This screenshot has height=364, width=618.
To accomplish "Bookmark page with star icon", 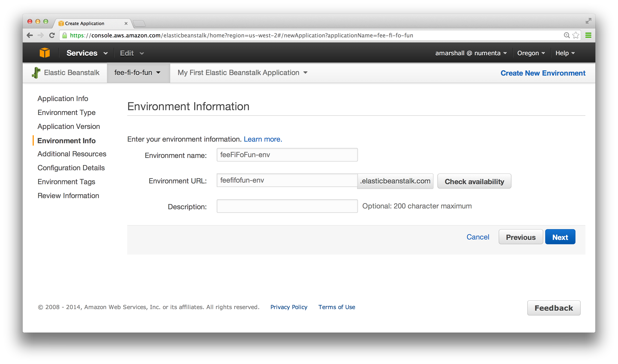I will tap(576, 35).
